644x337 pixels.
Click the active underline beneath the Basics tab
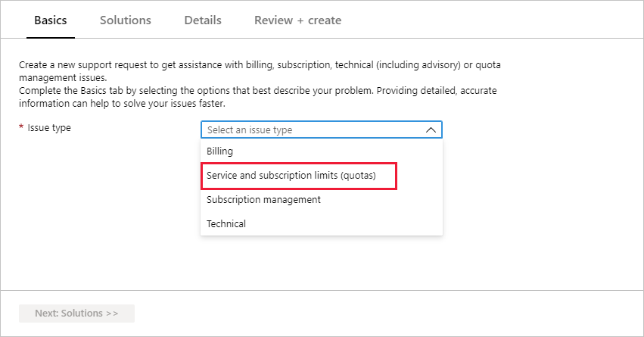51,37
